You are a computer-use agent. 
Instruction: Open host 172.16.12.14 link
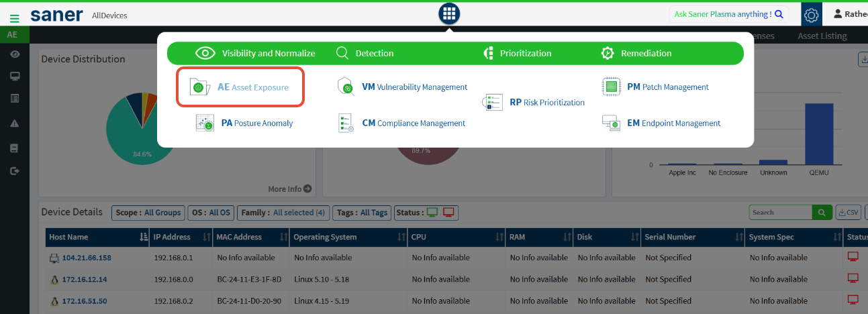pos(85,279)
